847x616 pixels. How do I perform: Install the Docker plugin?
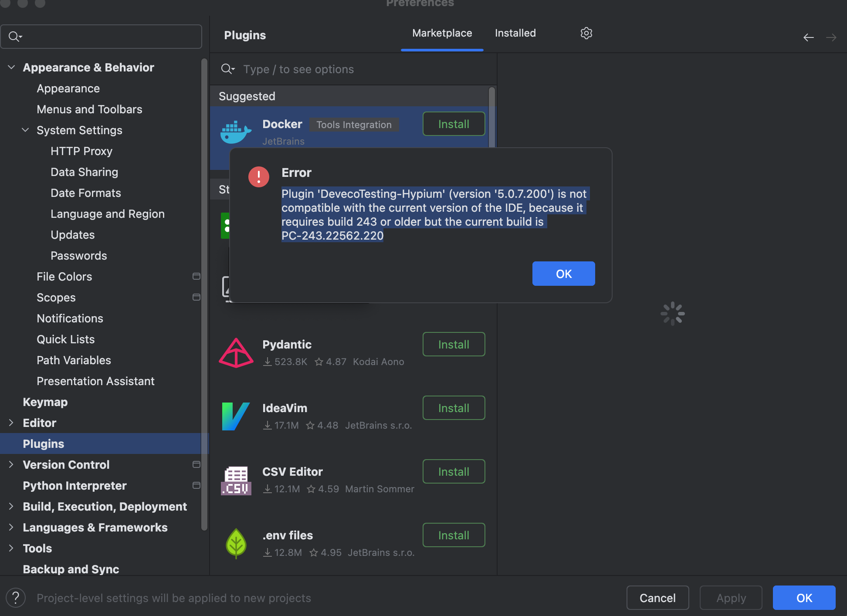[454, 124]
